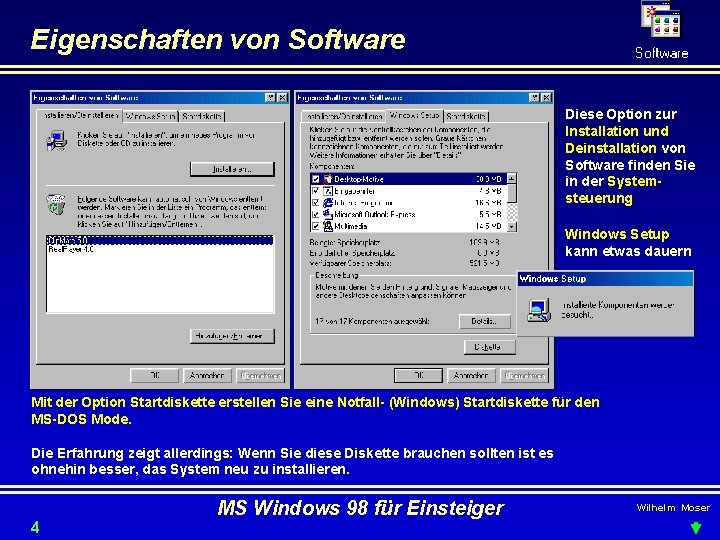Click the recycle bin uninstall icon in left dialog

tap(56, 204)
